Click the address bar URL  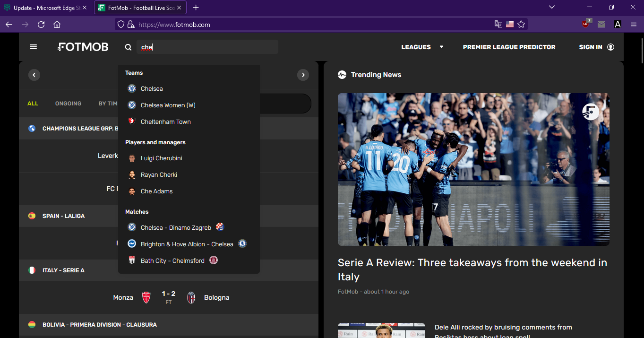(174, 25)
